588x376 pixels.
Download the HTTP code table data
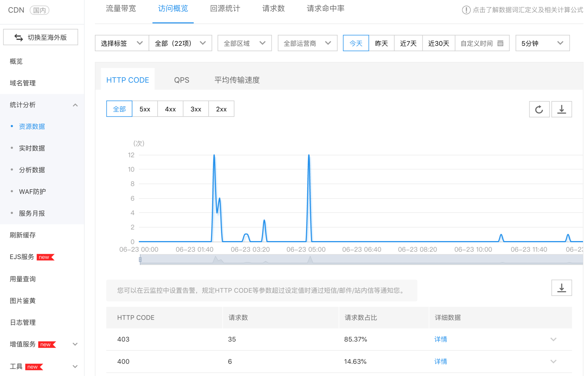pos(561,288)
